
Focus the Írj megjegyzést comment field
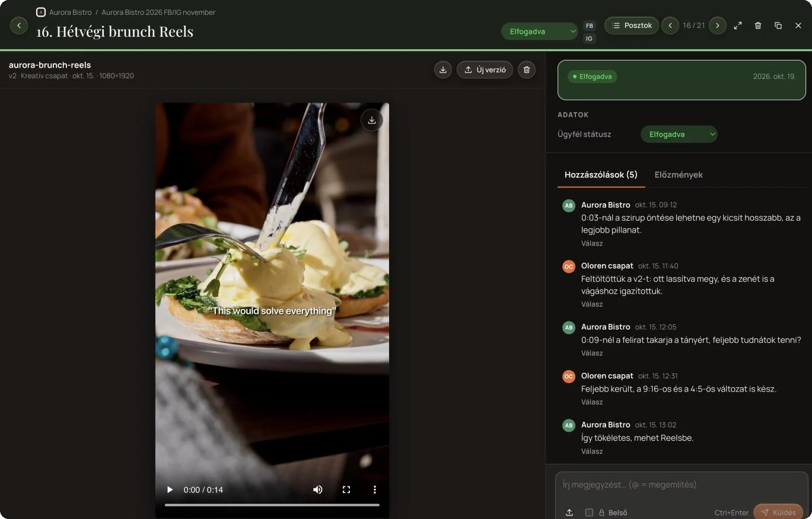(682, 485)
